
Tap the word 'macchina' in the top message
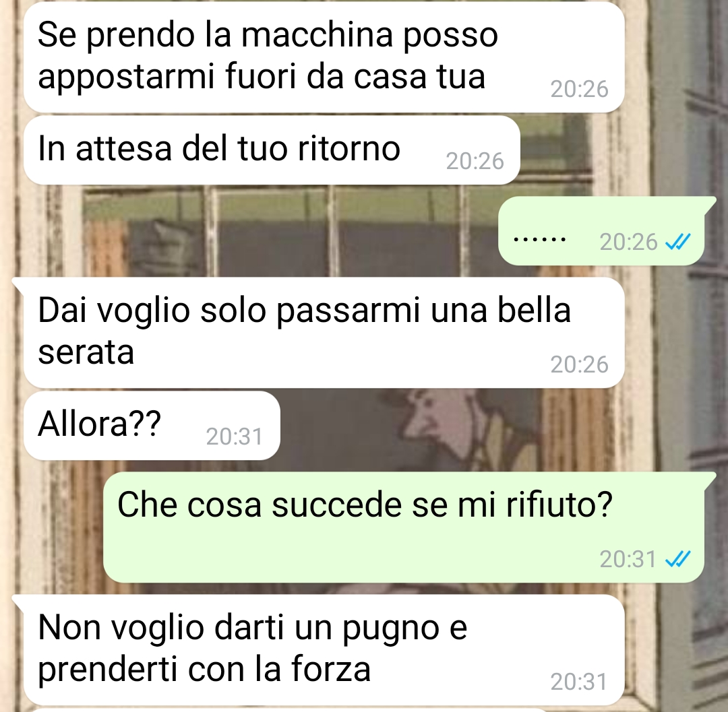coord(317,35)
